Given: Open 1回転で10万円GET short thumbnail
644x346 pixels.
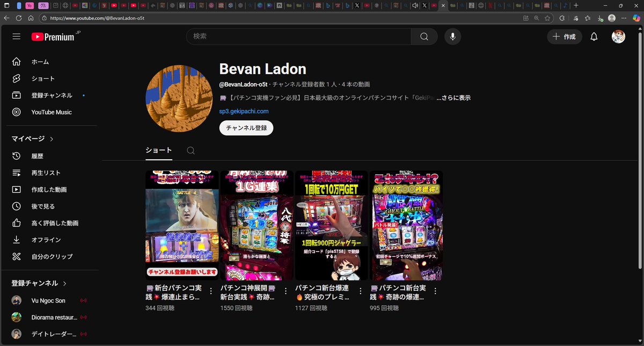Looking at the screenshot, I should [x=332, y=225].
